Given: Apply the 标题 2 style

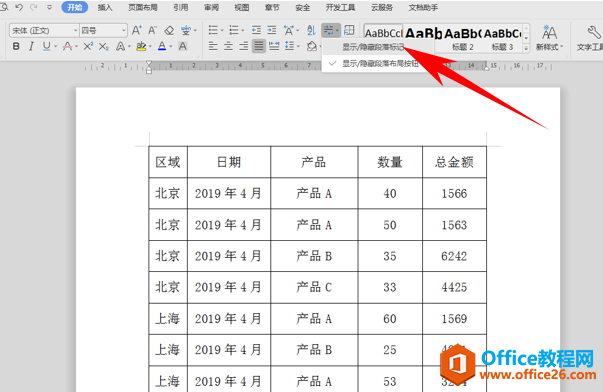Looking at the screenshot, I should pos(463,38).
